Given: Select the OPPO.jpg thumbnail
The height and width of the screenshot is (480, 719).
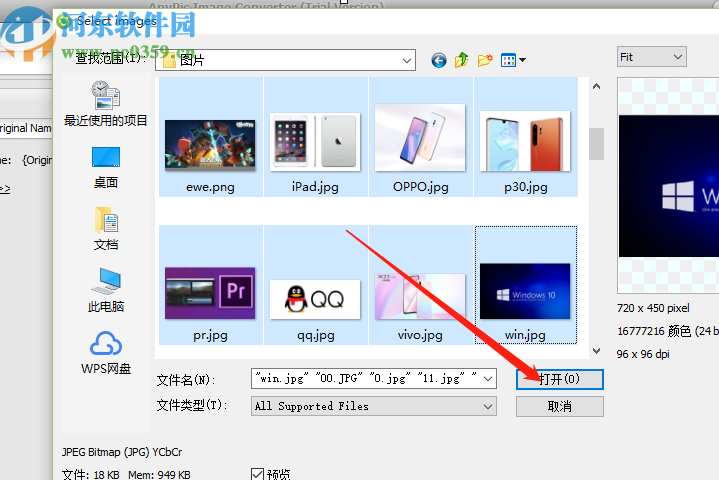Looking at the screenshot, I should coord(420,138).
